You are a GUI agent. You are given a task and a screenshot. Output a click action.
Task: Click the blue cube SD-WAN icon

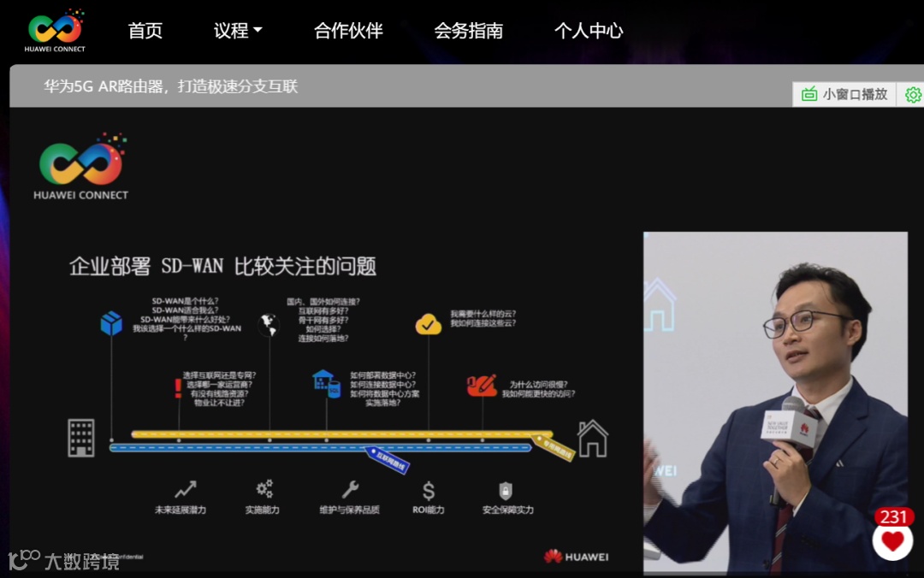(x=110, y=323)
